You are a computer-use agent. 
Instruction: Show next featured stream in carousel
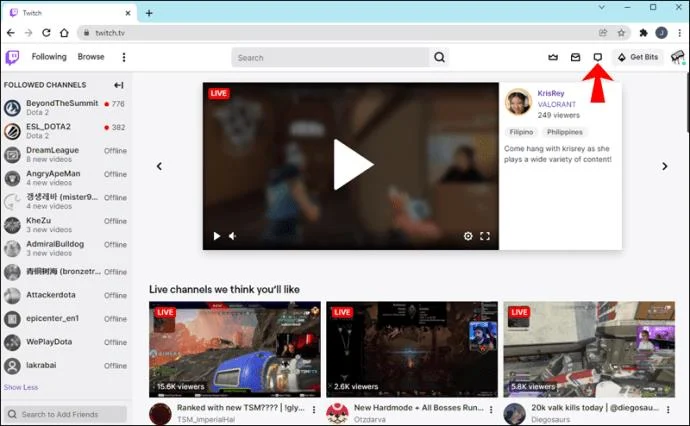664,166
